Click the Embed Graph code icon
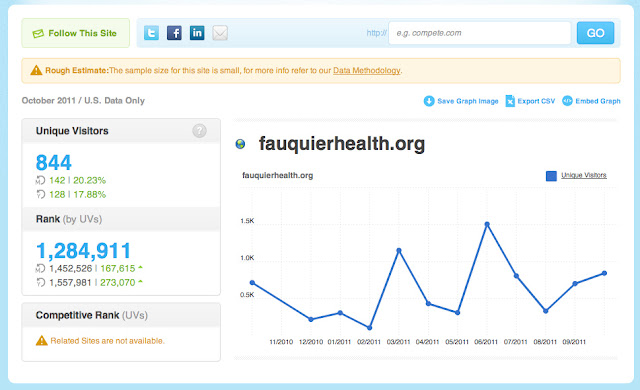The width and height of the screenshot is (640, 390). [x=567, y=101]
